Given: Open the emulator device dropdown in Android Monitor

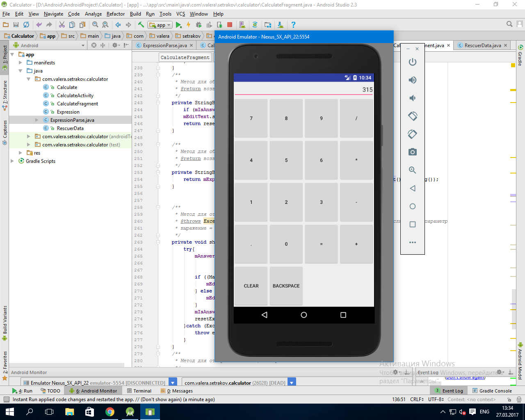Looking at the screenshot, I should click(173, 383).
